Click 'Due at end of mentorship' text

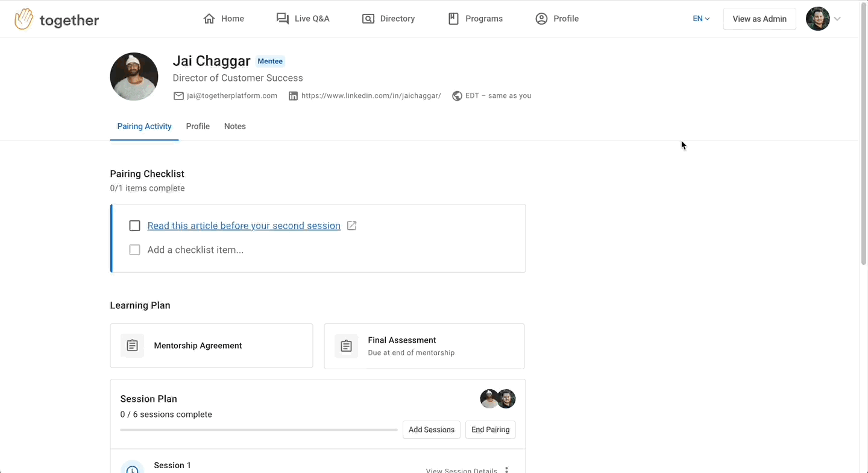411,353
